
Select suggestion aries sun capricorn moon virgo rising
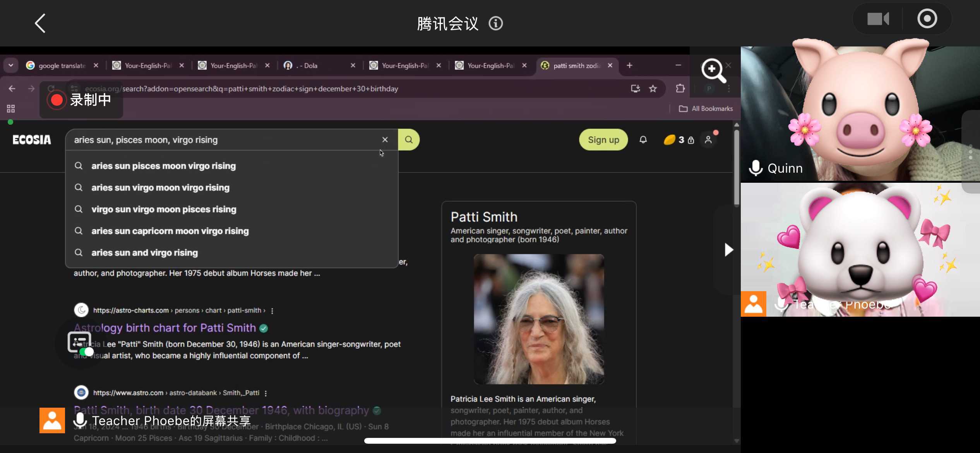click(x=170, y=231)
